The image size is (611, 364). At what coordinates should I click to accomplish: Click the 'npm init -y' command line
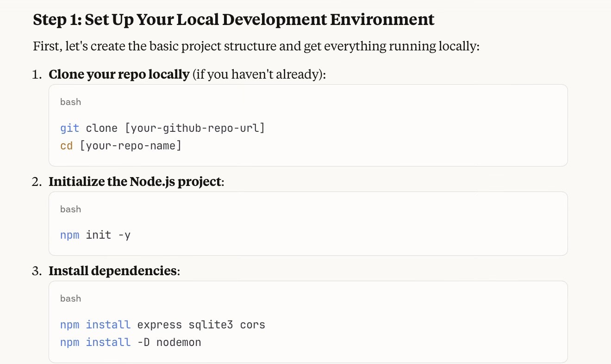tap(95, 235)
